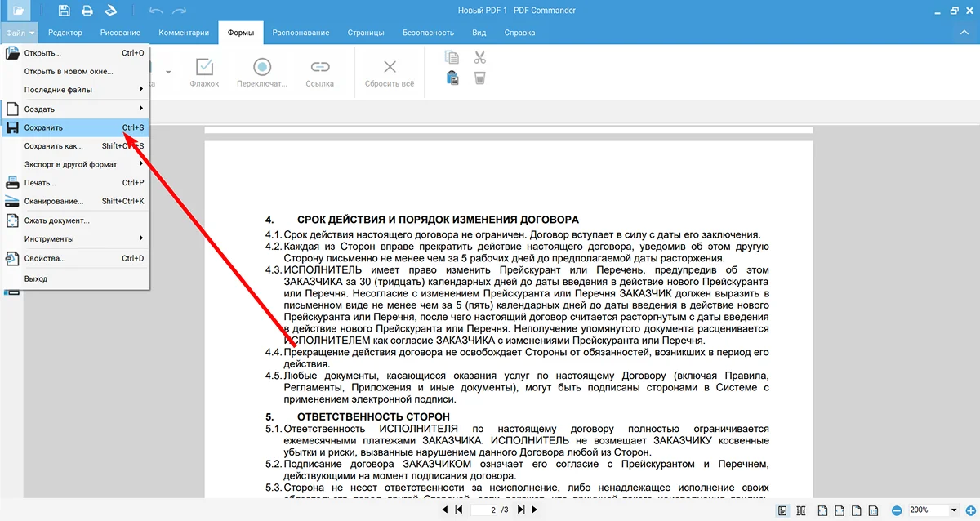Go to next page arrow
The image size is (980, 521).
(x=535, y=510)
